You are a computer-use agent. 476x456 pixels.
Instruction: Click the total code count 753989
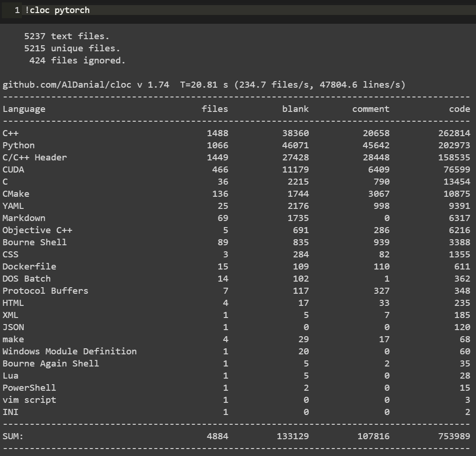tap(454, 436)
